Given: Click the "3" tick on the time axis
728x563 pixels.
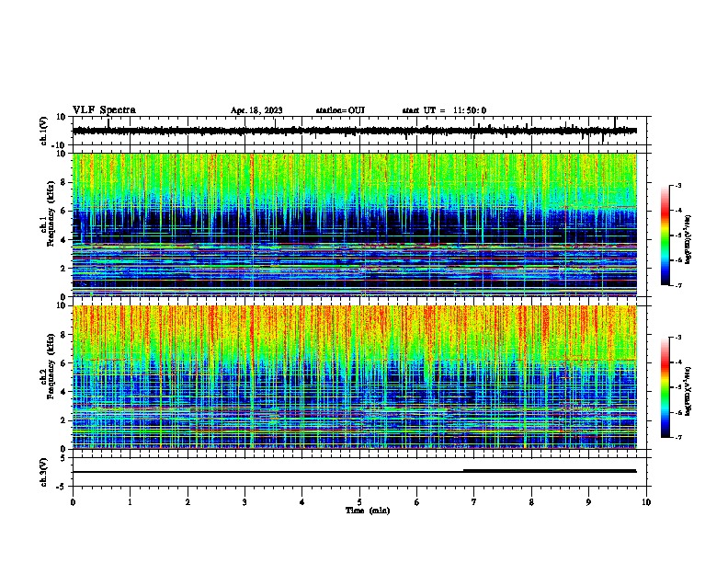Looking at the screenshot, I should pyautogui.click(x=245, y=502).
